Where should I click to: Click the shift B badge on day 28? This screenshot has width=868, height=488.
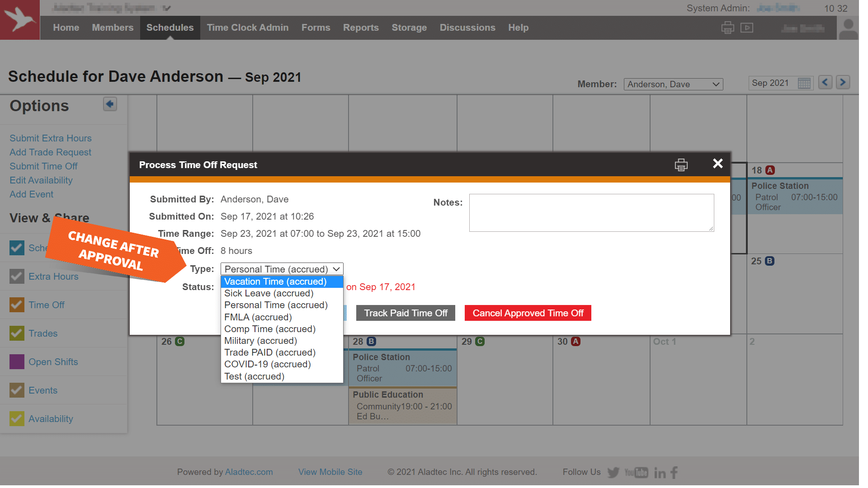click(x=371, y=342)
